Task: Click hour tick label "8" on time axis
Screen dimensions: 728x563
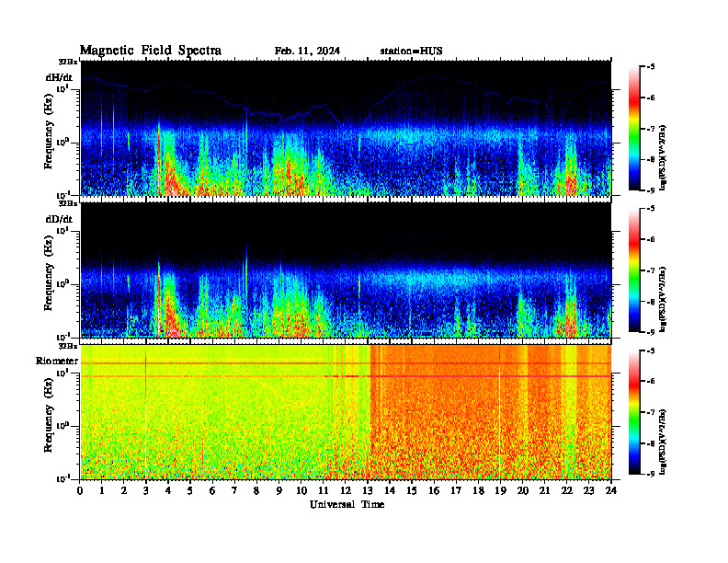Action: (256, 491)
